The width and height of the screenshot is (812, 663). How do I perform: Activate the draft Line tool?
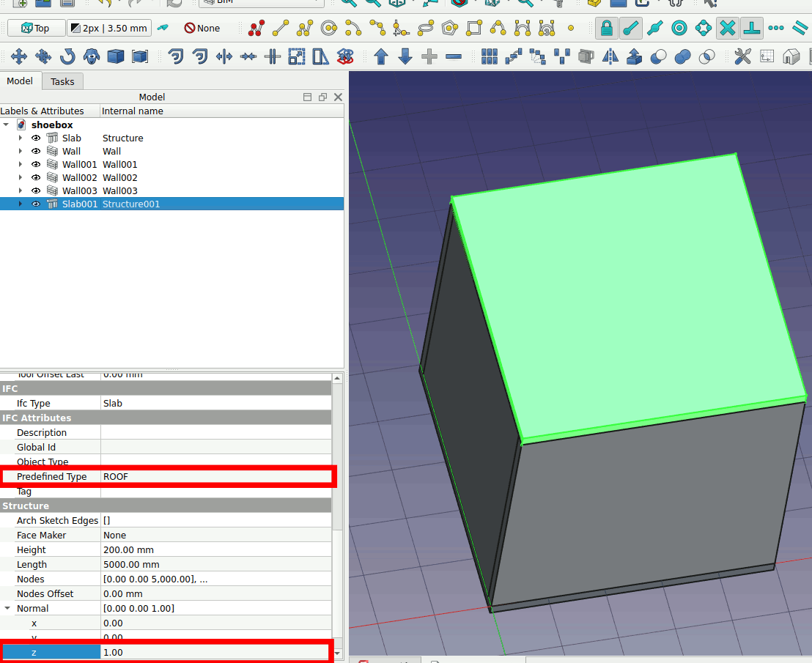(x=280, y=29)
